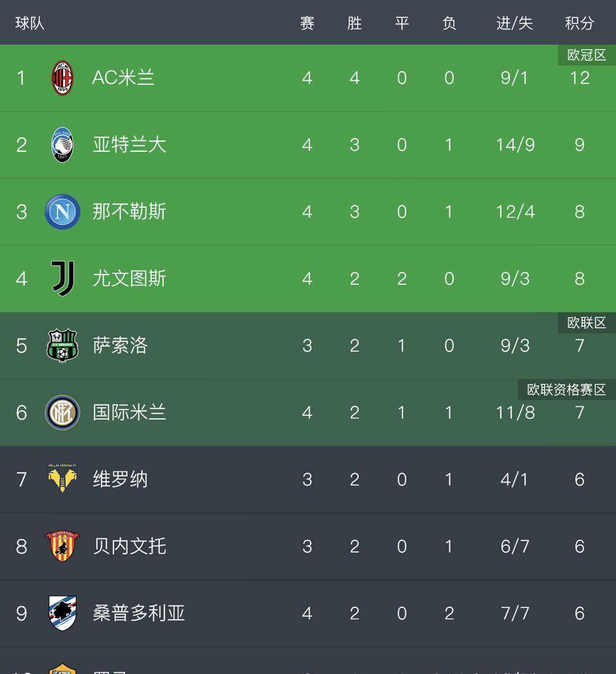Screen dimensions: 616x674
Task: Select the Napoli N badge
Action: click(62, 212)
